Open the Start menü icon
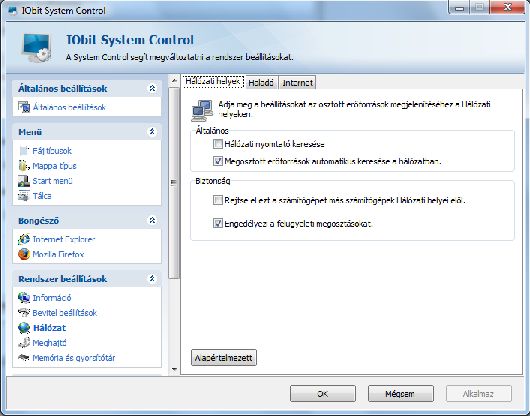This screenshot has height=416, width=530. (24, 181)
